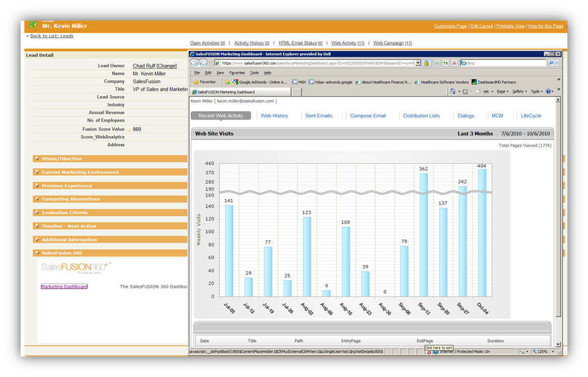Open DashboardMD Partners bookmark
This screenshot has height=377, width=588.
[493, 82]
